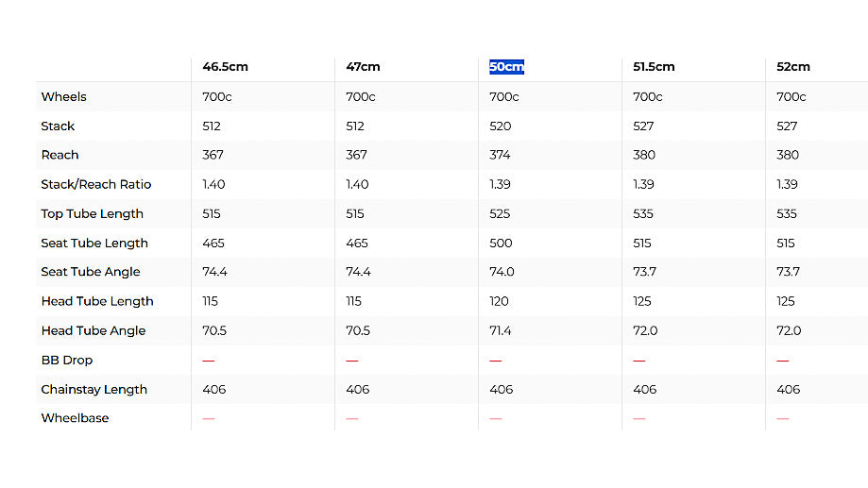
Task: Click the highlighted 50cm column header
Action: pos(506,67)
